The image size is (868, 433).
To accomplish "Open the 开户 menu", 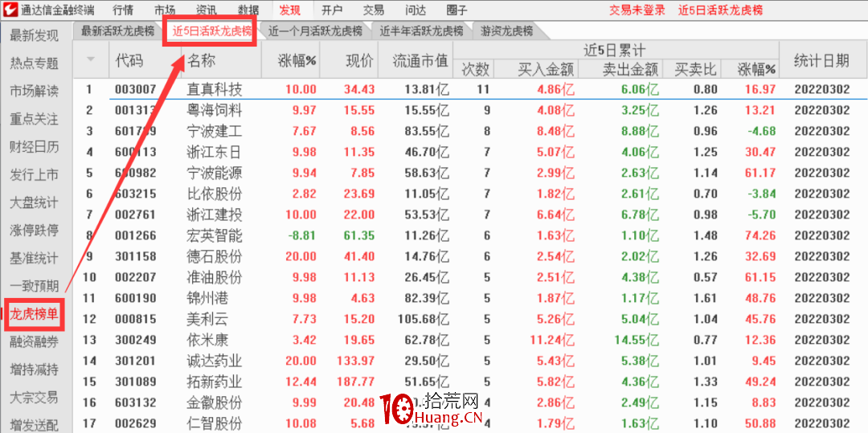I will coord(332,10).
